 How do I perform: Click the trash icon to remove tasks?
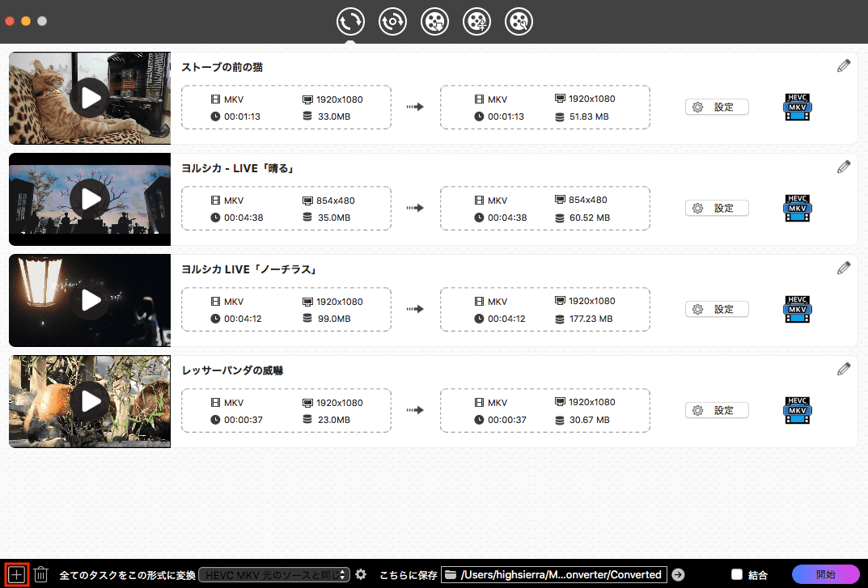41,575
